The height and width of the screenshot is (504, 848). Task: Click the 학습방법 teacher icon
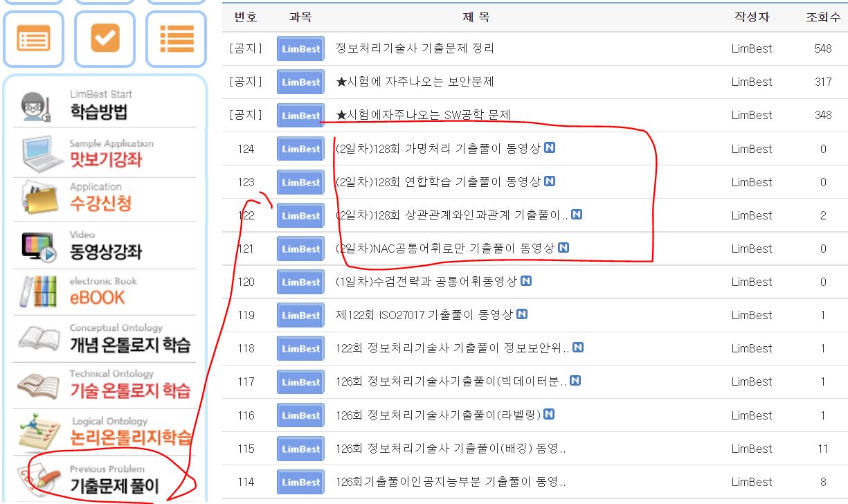click(x=37, y=107)
